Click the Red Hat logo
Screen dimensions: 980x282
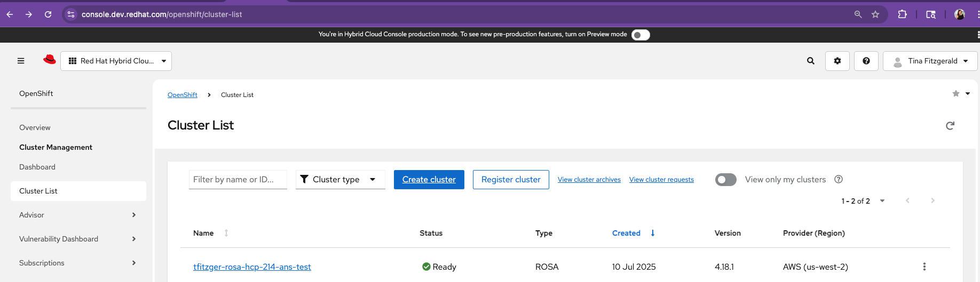50,60
